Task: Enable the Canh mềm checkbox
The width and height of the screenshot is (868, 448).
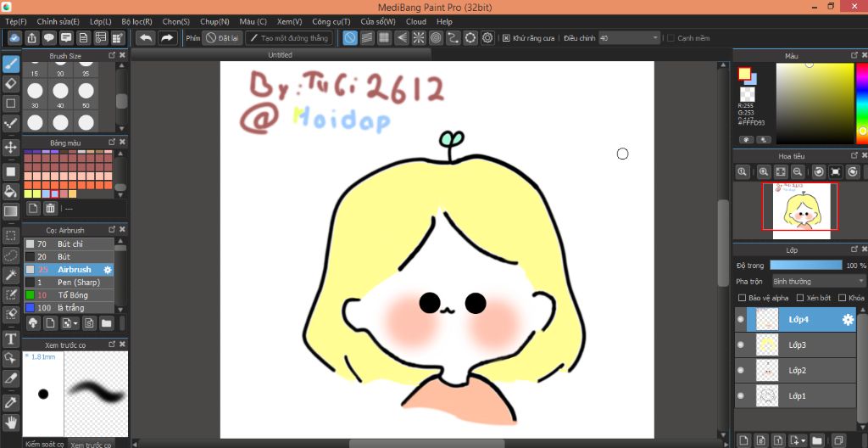Action: [x=671, y=38]
